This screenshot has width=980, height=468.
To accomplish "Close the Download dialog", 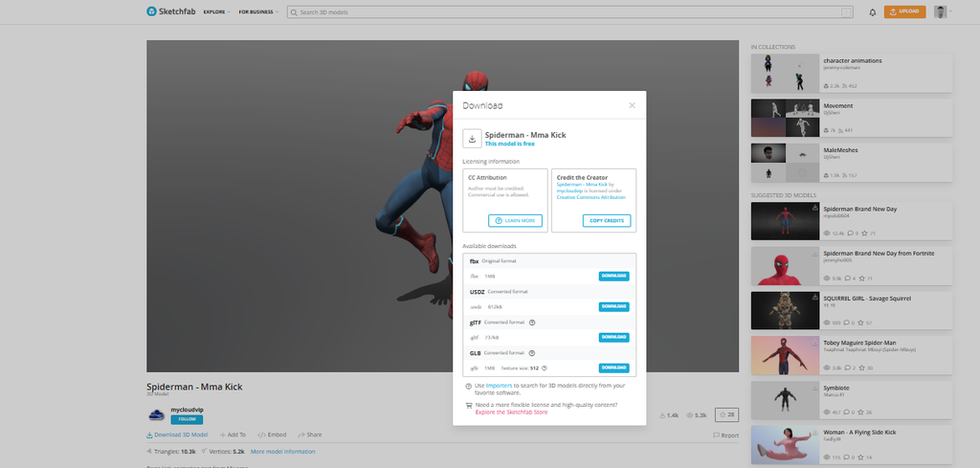I will coord(632,105).
